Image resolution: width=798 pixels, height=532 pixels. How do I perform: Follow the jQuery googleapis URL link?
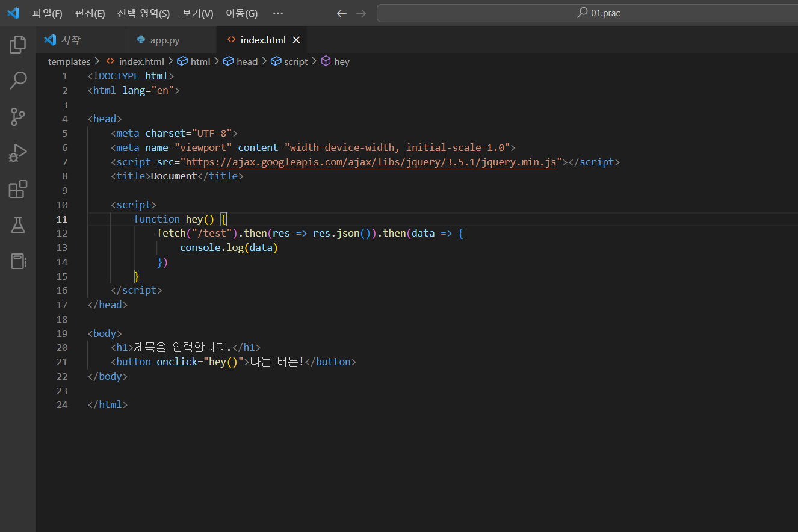tap(371, 162)
